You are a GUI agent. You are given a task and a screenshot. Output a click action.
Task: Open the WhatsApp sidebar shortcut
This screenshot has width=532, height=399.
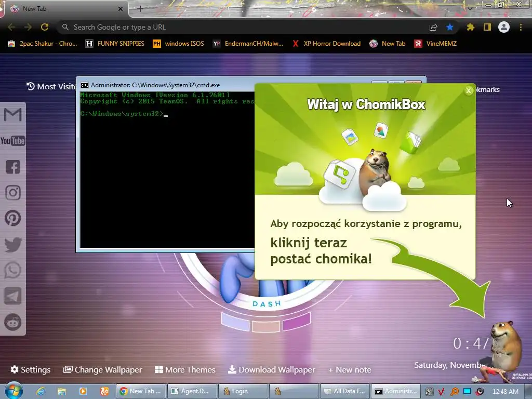point(13,270)
